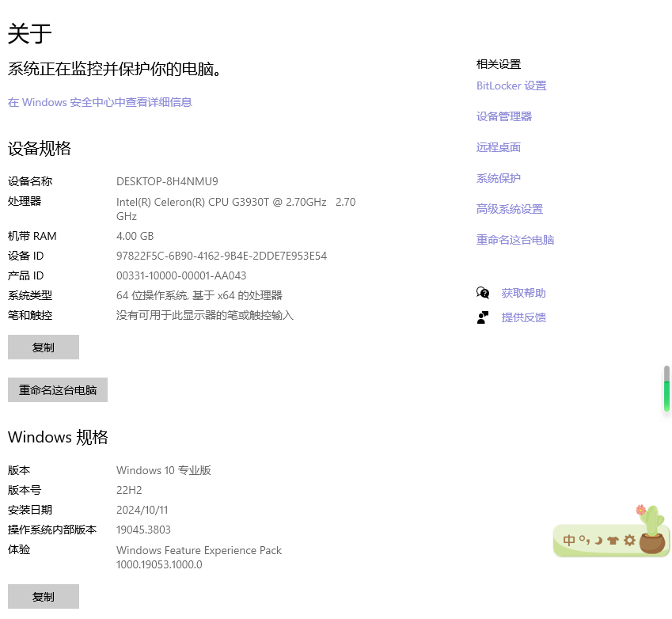Image resolution: width=672 pixels, height=619 pixels.
Task: Open 系统保护 link
Action: (499, 178)
